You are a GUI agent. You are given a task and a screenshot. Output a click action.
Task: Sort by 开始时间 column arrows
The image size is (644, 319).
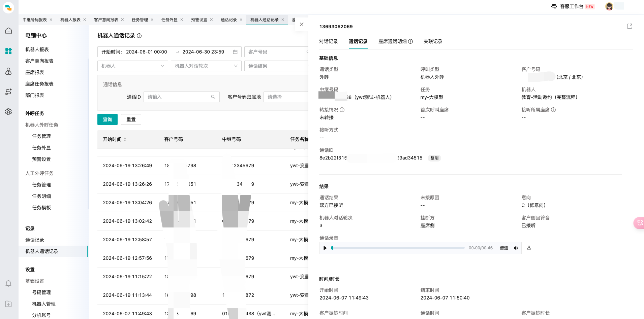click(x=125, y=139)
